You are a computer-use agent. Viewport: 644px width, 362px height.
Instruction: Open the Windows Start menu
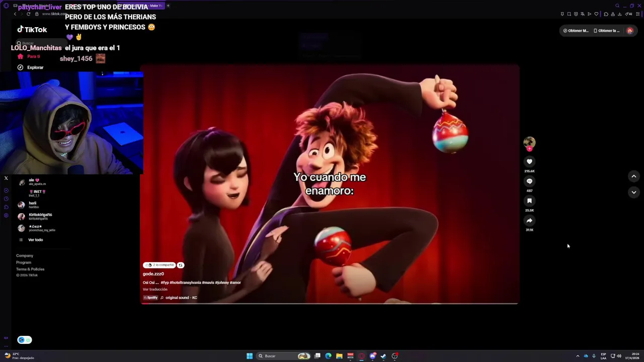click(250, 356)
